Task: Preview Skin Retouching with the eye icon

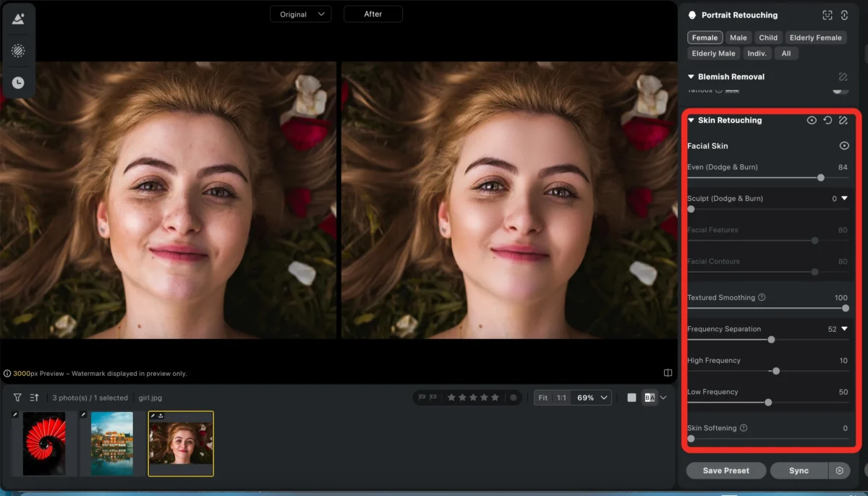Action: click(812, 120)
